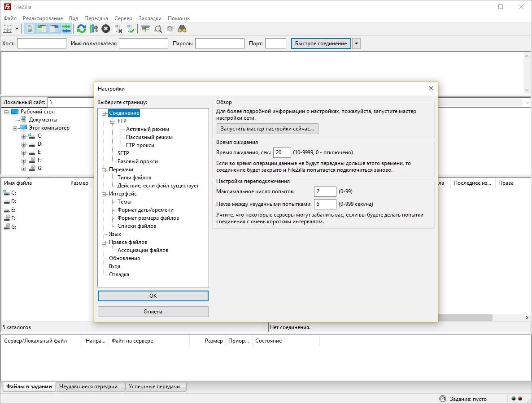Image resolution: width=532 pixels, height=404 pixels.
Task: Collapse the Интерфейс tree node
Action: pos(104,194)
